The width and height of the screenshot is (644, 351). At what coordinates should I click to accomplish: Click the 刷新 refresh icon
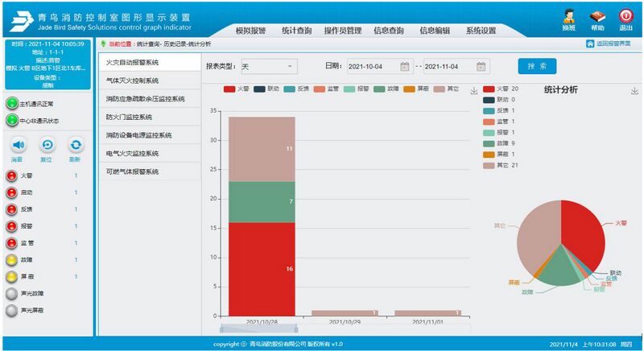click(75, 145)
